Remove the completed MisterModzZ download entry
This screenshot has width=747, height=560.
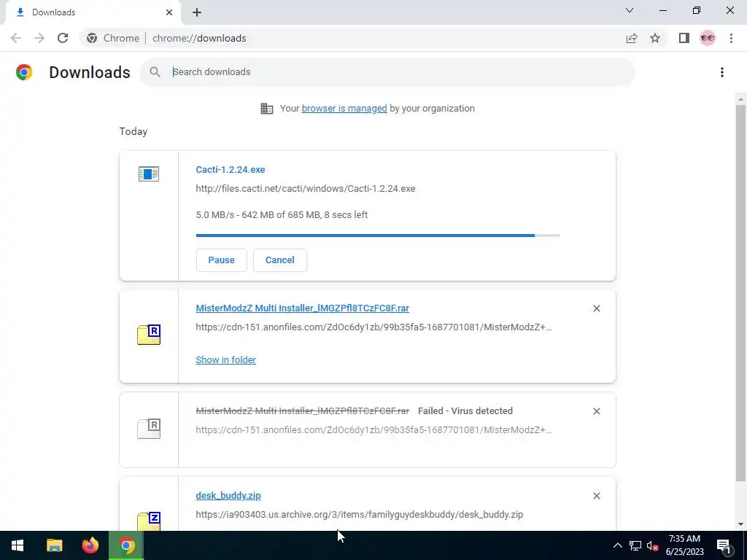597,308
